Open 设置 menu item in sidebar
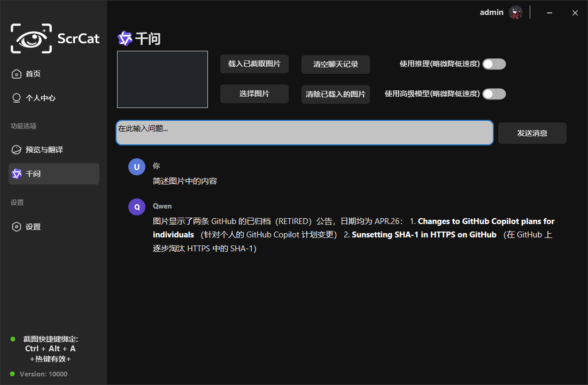Image resolution: width=588 pixels, height=385 pixels. coord(54,227)
